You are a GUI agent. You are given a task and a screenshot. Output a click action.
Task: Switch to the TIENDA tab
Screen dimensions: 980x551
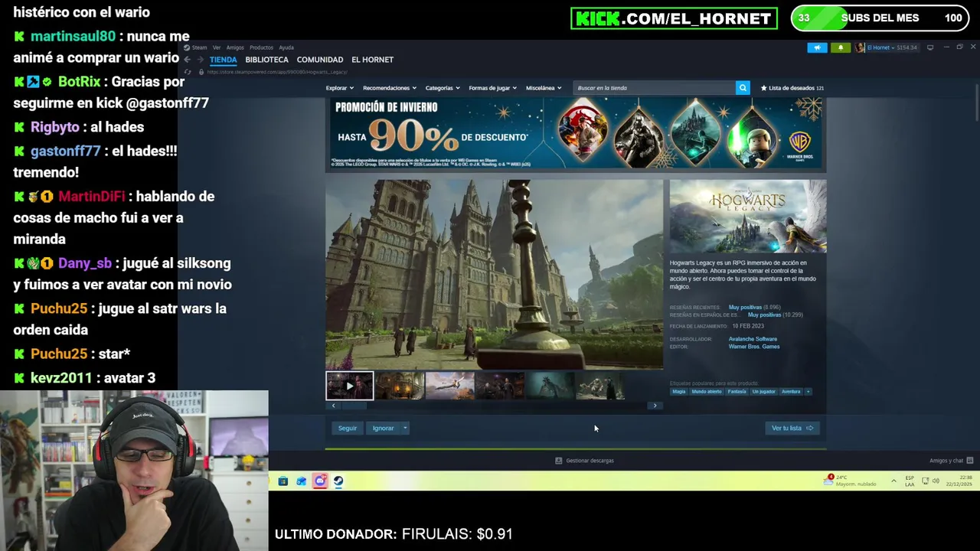[x=224, y=60]
